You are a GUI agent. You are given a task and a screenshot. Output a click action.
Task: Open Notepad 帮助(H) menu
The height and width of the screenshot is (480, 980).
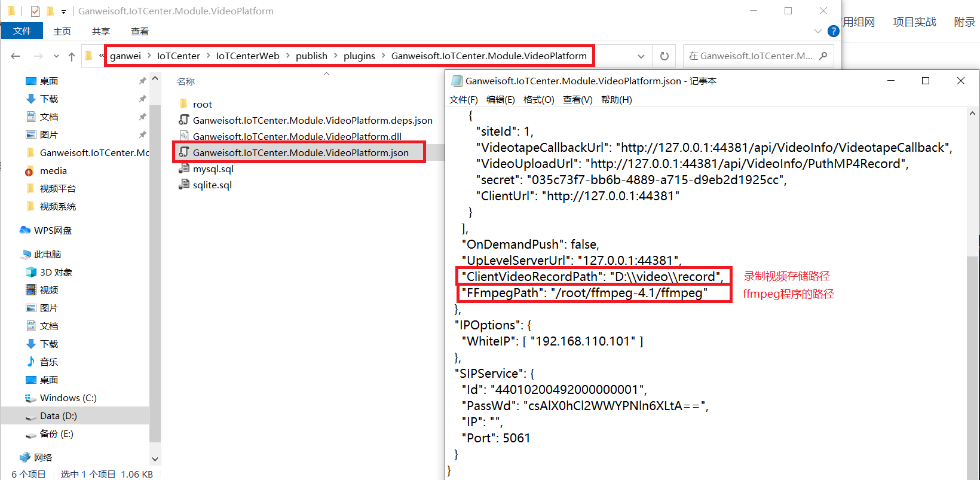(617, 99)
